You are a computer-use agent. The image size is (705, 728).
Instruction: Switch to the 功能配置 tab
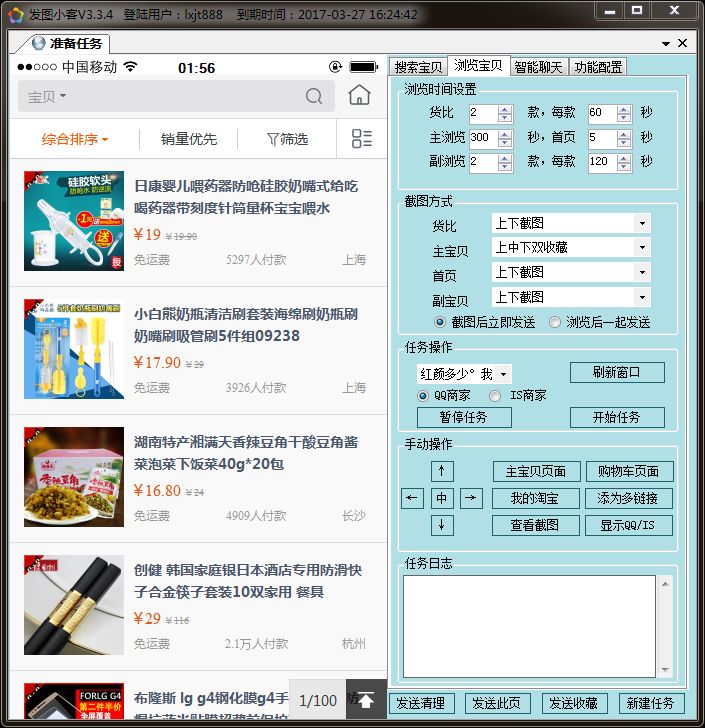[598, 67]
